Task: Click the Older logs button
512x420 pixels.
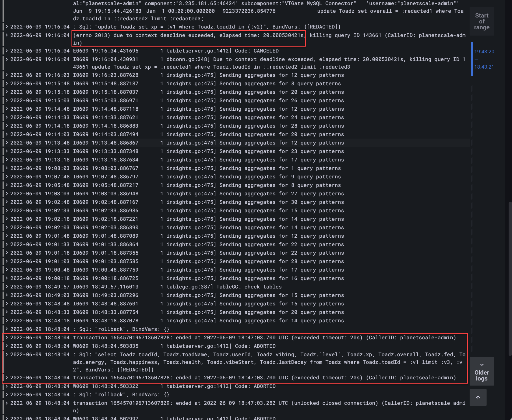Action: coord(482,375)
